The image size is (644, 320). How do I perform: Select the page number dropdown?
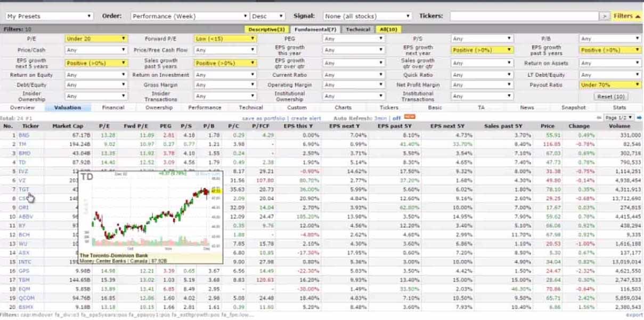click(619, 118)
